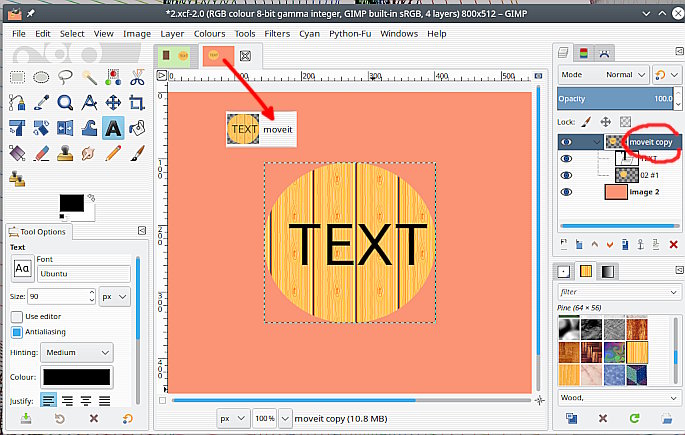Switch to the Channels tab

(x=584, y=54)
